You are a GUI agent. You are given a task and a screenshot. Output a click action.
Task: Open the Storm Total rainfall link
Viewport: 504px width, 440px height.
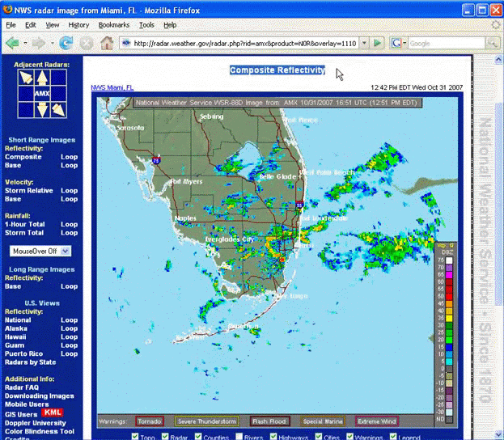[x=24, y=232]
